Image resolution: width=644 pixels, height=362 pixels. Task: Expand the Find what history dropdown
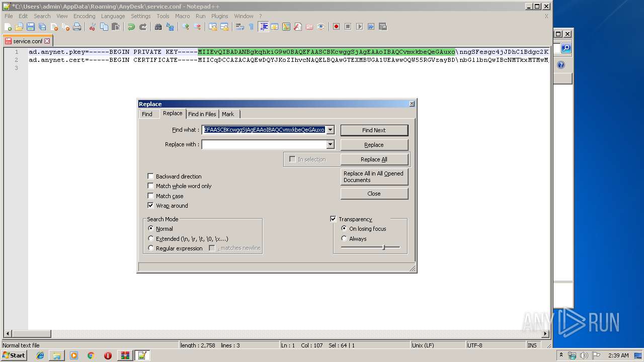(x=330, y=130)
